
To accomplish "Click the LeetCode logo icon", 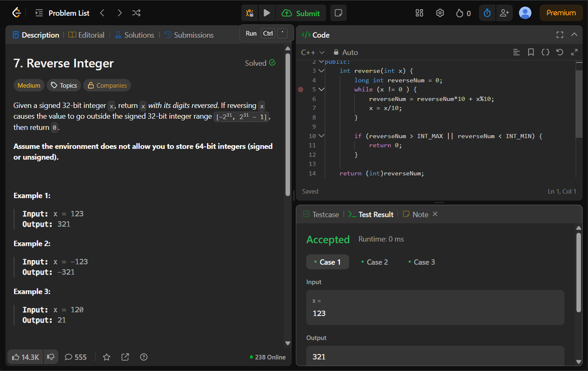I will coord(16,13).
